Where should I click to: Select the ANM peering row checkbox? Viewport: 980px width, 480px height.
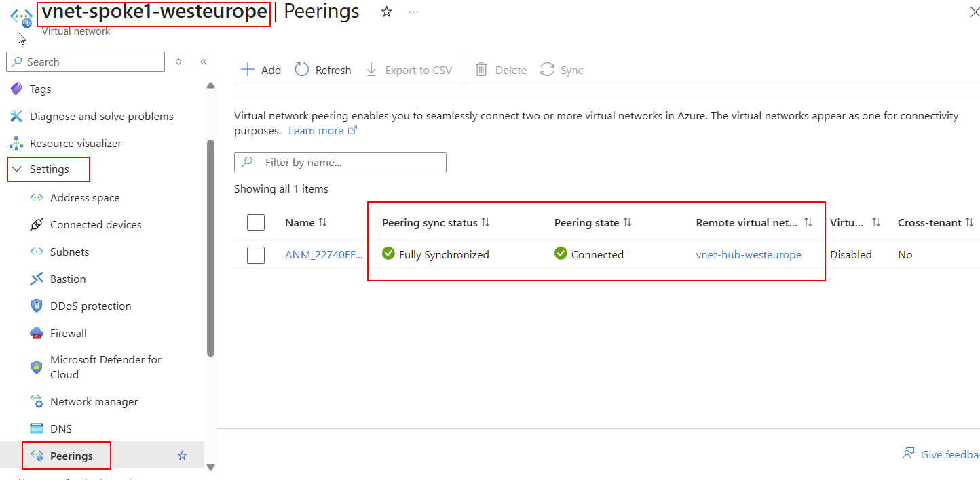[x=255, y=254]
